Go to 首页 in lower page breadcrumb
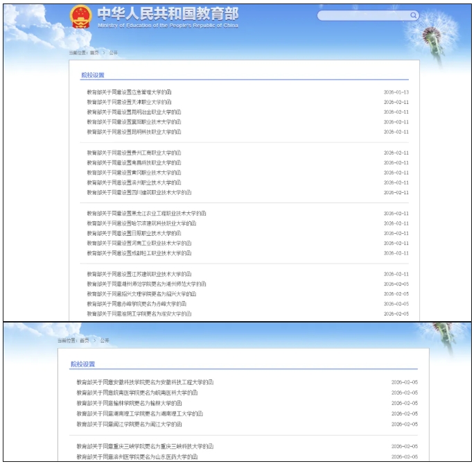The width and height of the screenshot is (476, 464). tap(85, 341)
